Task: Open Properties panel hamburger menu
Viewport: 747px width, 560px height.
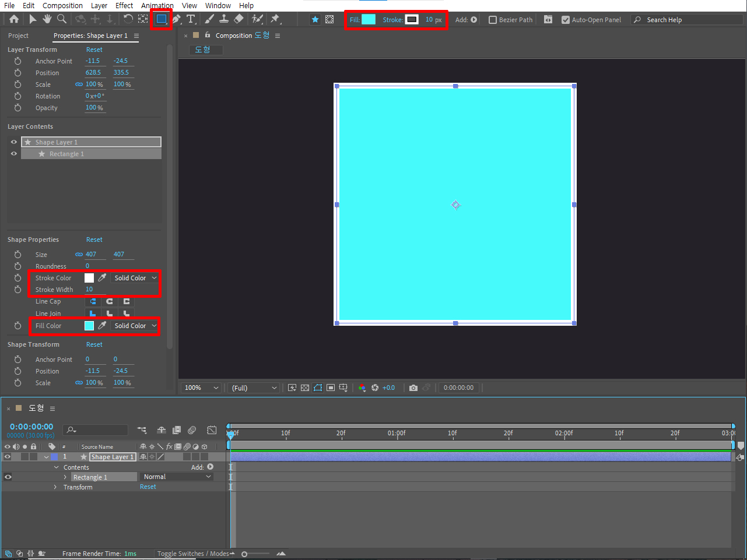Action: [x=136, y=36]
